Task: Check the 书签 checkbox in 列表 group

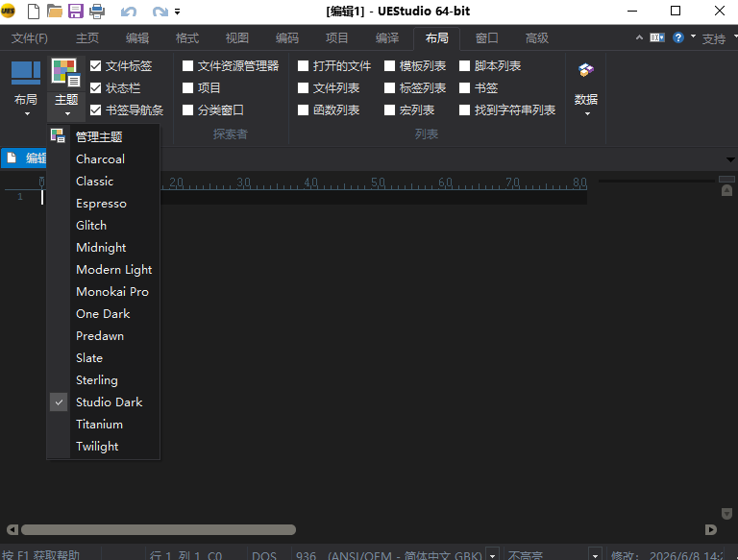Action: 464,88
